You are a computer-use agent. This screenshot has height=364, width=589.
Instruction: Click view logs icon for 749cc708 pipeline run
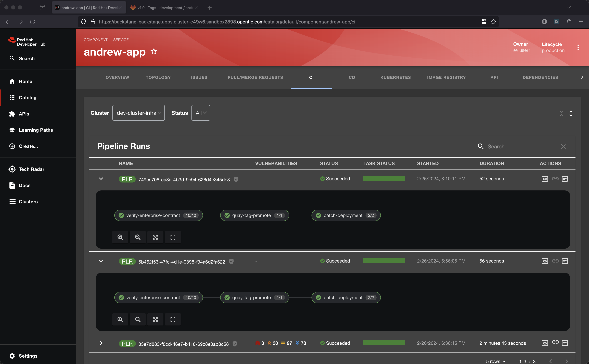point(545,179)
